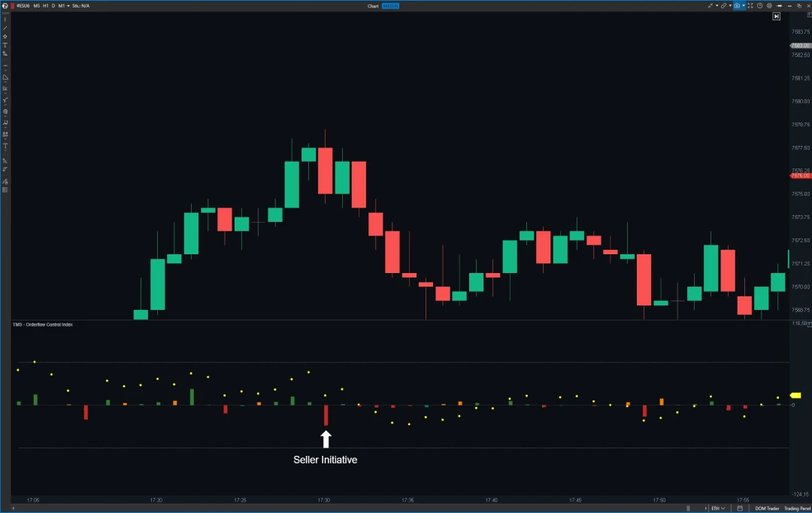Screen dimensions: 812x513
Task: Select the wave pattern tool
Action: (x=5, y=123)
